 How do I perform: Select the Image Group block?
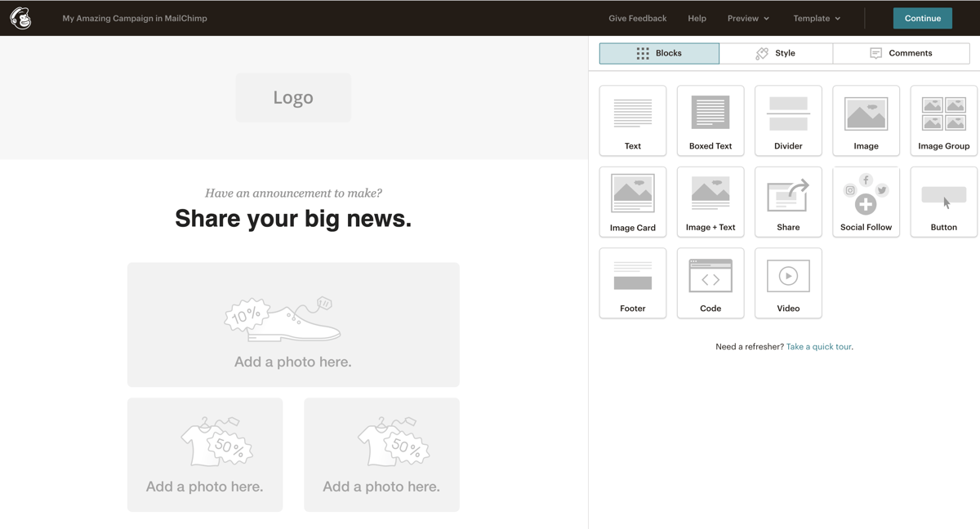[943, 121]
